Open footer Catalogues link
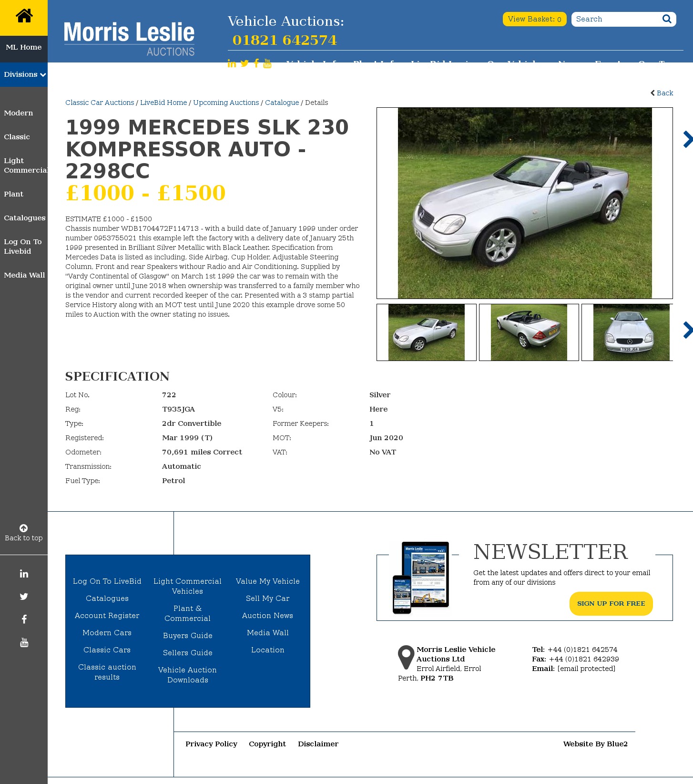The width and height of the screenshot is (693, 784). click(107, 598)
